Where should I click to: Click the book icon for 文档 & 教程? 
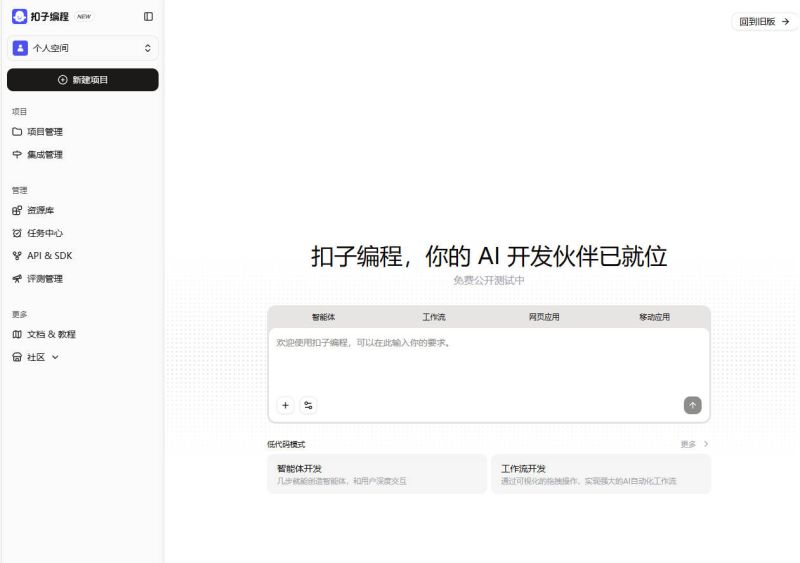click(x=17, y=334)
